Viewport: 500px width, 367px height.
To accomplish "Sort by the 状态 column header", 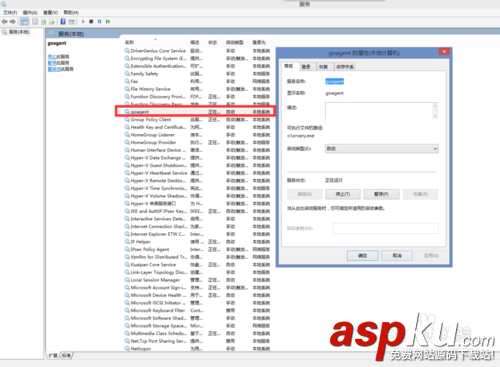I will pyautogui.click(x=212, y=42).
